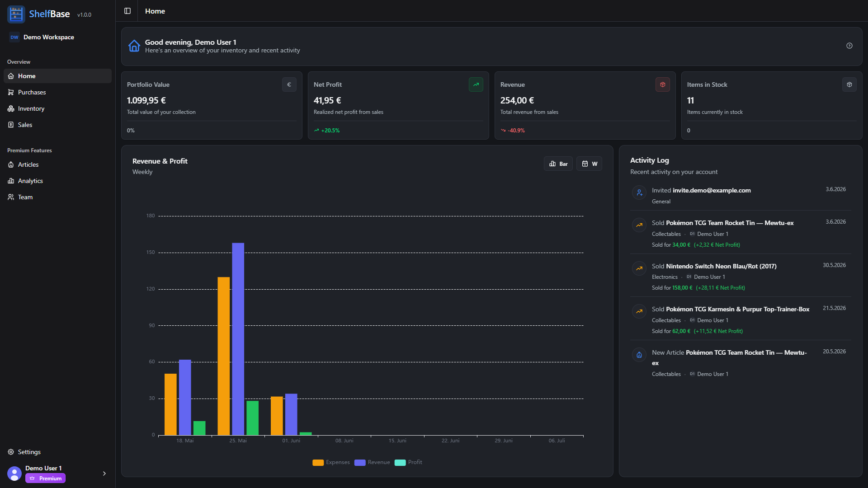Click the teal Profit legend swatch
868x488 pixels.
(400, 462)
